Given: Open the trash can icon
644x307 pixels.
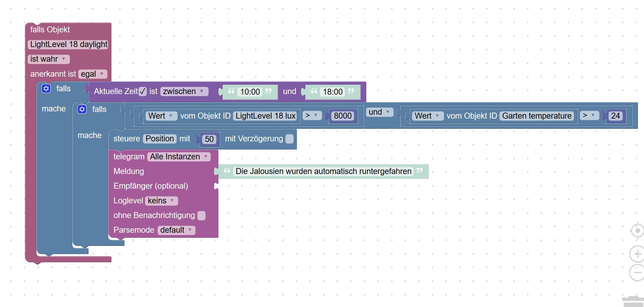Looking at the screenshot, I should point(634,301).
